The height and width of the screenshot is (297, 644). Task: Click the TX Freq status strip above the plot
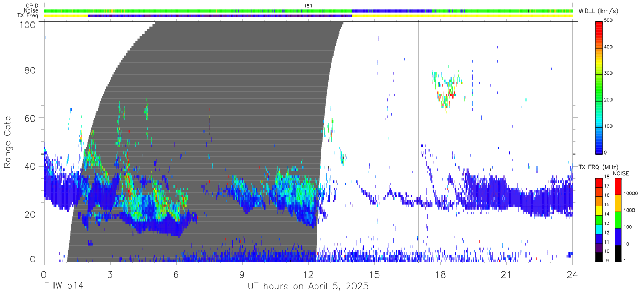[308, 16]
